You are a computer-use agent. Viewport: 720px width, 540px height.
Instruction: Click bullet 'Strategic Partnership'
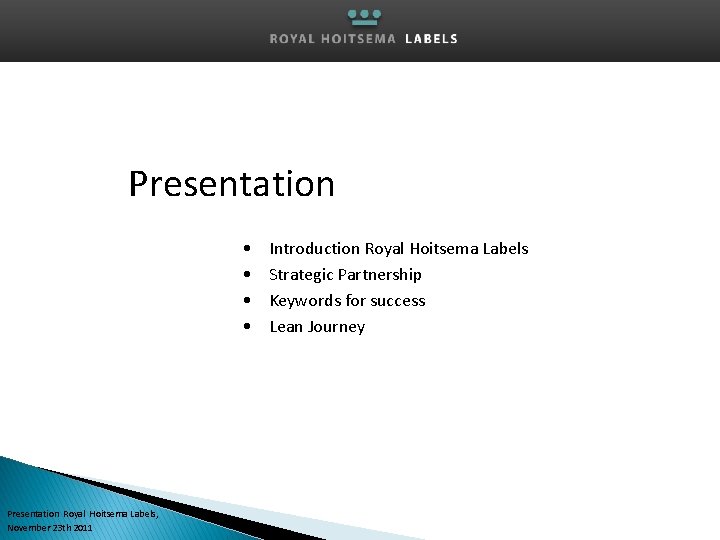(x=345, y=275)
